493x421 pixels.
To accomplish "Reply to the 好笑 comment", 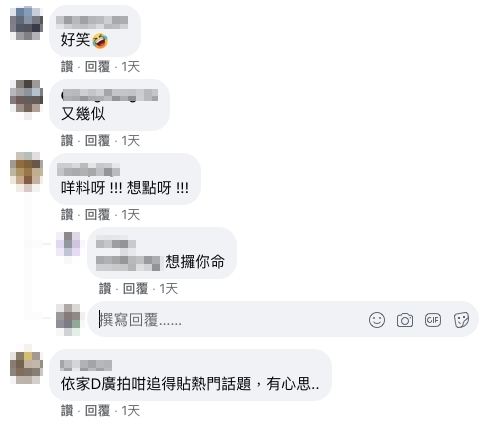I will [x=97, y=67].
